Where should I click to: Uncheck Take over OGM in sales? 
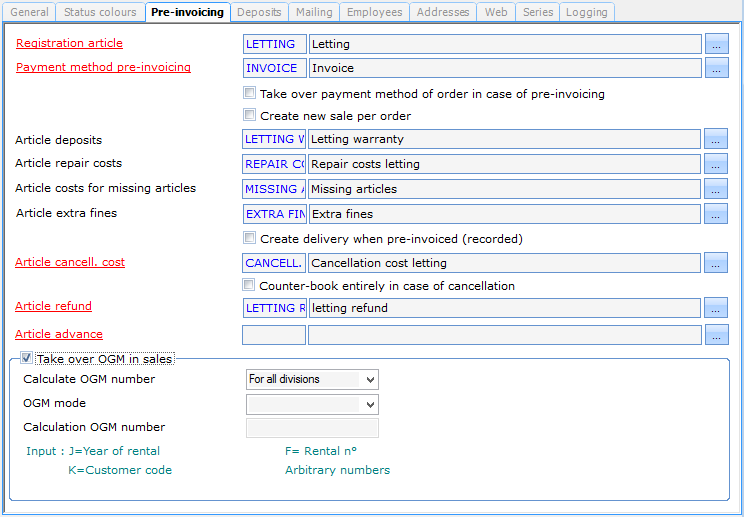28,358
